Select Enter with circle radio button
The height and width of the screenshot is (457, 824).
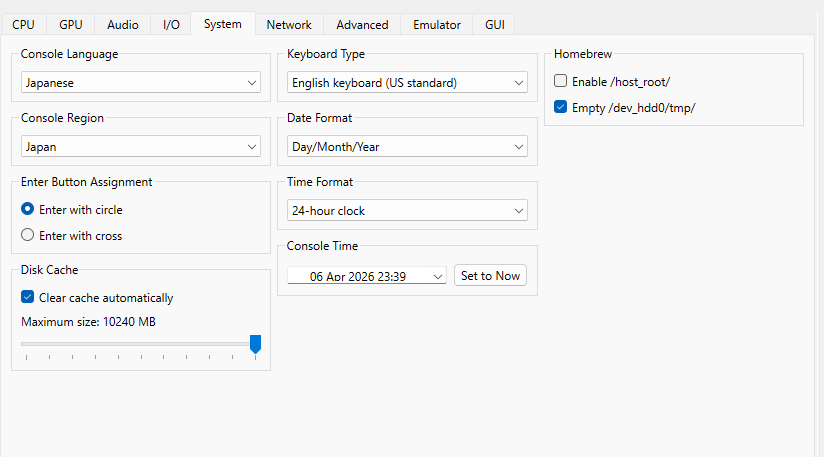pyautogui.click(x=28, y=210)
